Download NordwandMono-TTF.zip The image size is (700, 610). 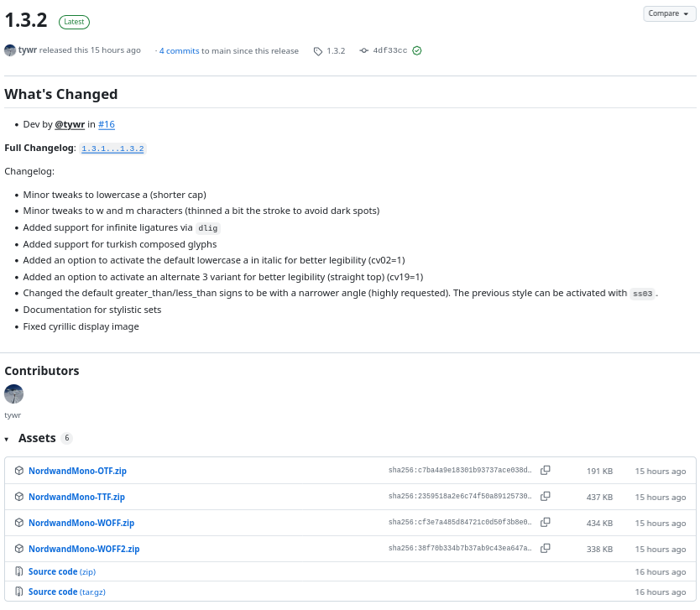[76, 497]
